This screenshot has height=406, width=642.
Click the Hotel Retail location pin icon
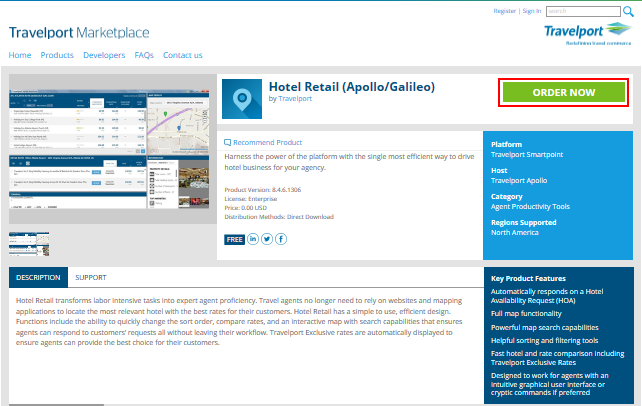click(x=241, y=99)
